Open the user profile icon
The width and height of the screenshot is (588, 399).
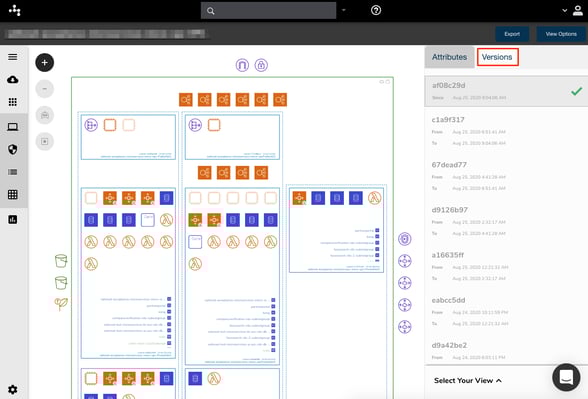tap(578, 10)
